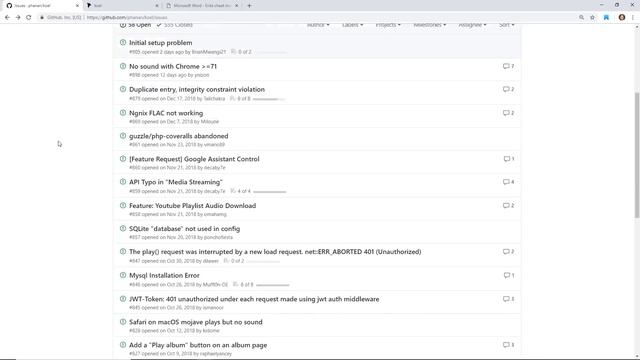Open the Milestones filter dropdown
The height and width of the screenshot is (360, 640).
point(429,25)
